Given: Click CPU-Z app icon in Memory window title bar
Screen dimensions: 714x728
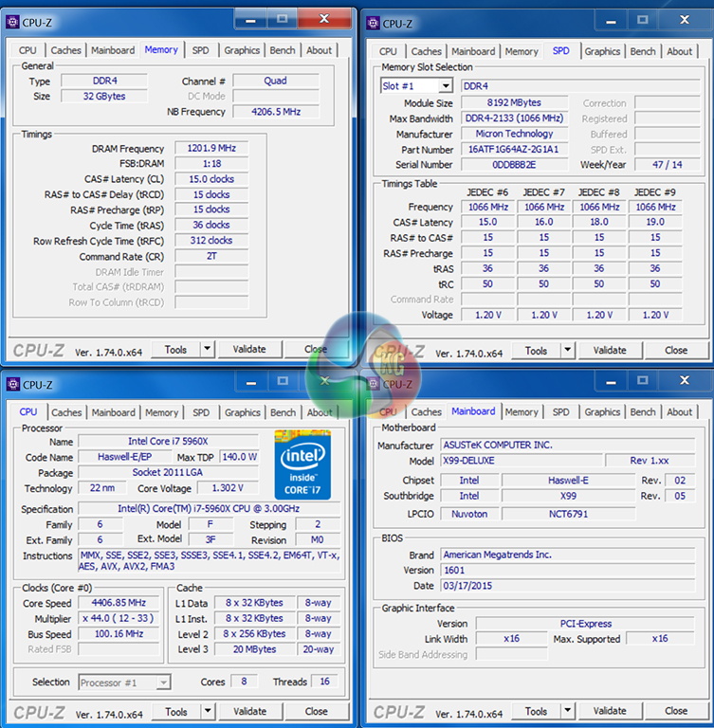Looking at the screenshot, I should (x=12, y=22).
